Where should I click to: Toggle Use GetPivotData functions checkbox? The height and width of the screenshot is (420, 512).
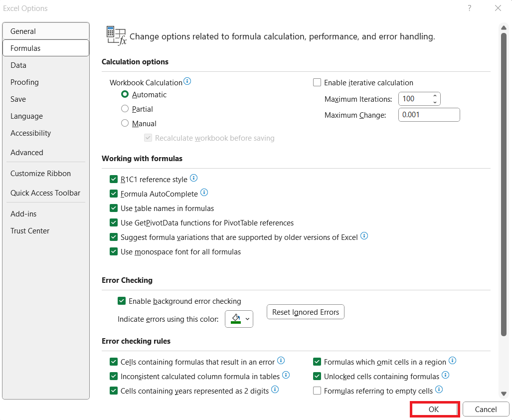tap(114, 223)
